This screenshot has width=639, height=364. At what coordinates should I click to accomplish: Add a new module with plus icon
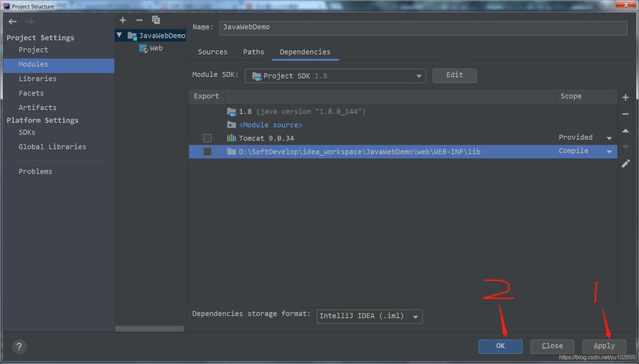[122, 20]
